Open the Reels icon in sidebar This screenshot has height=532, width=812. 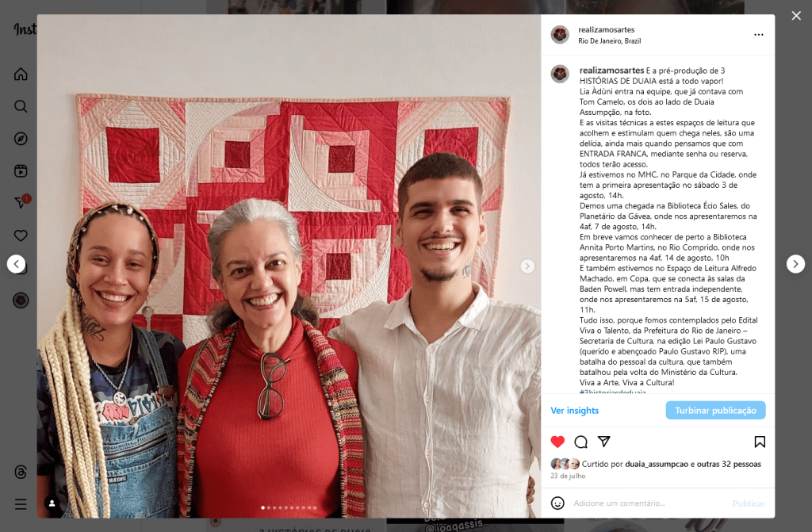21,171
